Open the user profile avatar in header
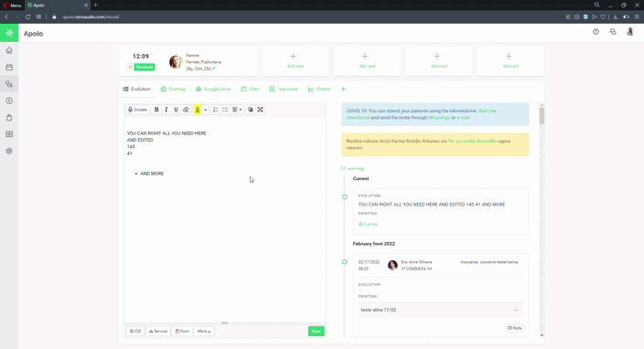The width and height of the screenshot is (644, 349). 629,32
